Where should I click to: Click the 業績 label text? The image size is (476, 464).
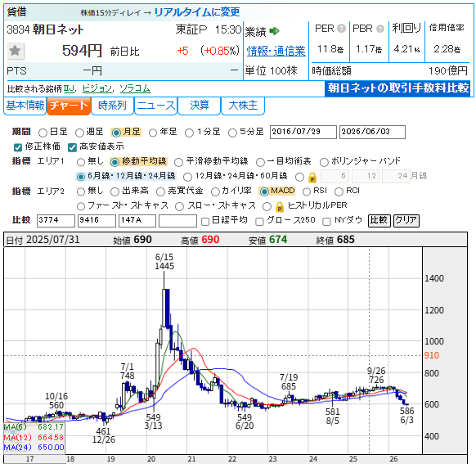tap(256, 31)
